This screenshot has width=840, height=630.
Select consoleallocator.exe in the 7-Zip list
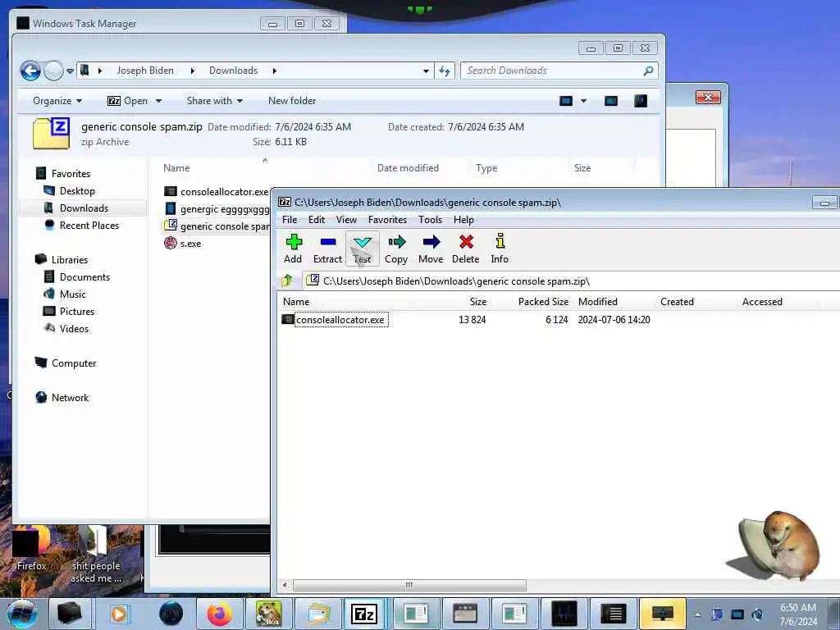(340, 320)
